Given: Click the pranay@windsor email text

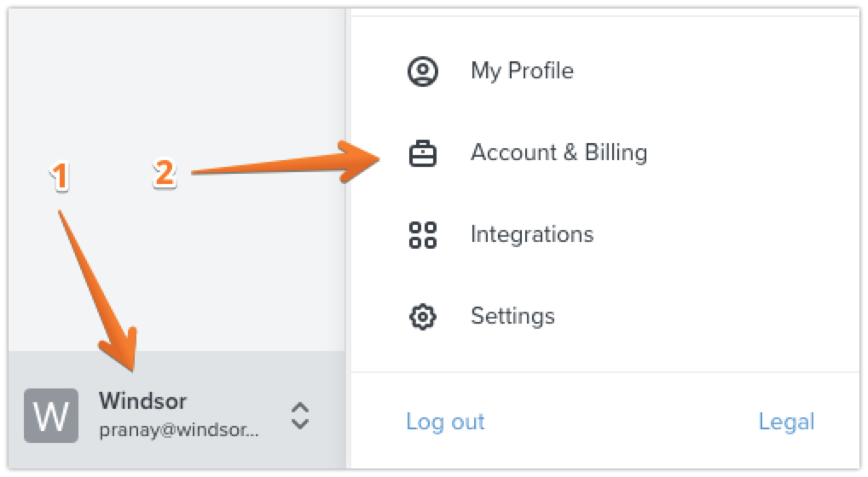Looking at the screenshot, I should pos(179,430).
